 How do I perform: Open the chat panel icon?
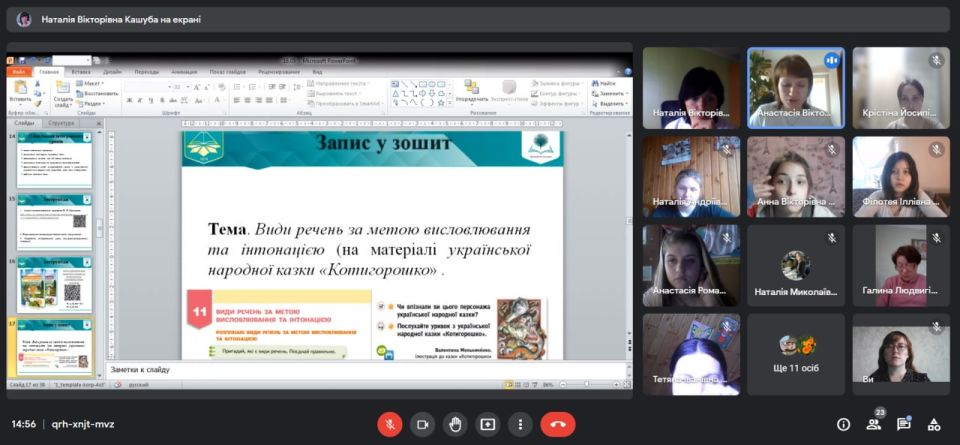(x=904, y=424)
